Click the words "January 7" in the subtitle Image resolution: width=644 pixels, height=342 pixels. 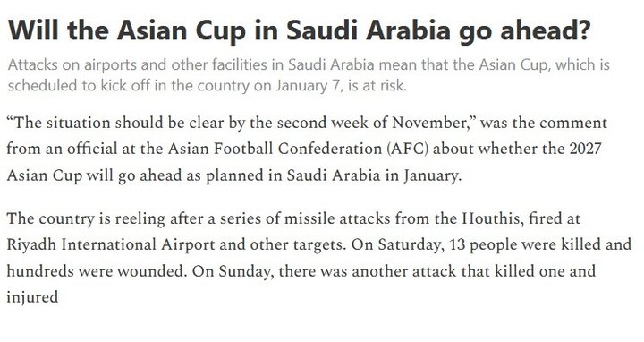307,86
